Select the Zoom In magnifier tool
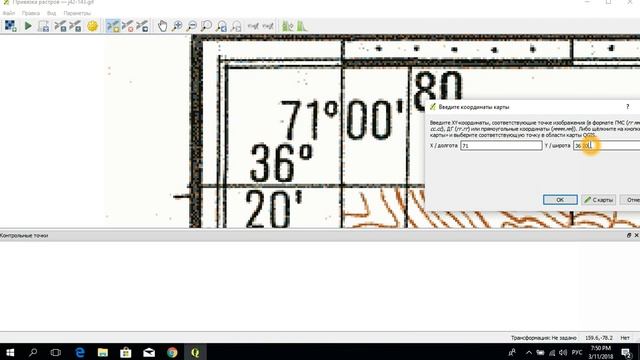Screen dimensions: 640x360 (177, 26)
